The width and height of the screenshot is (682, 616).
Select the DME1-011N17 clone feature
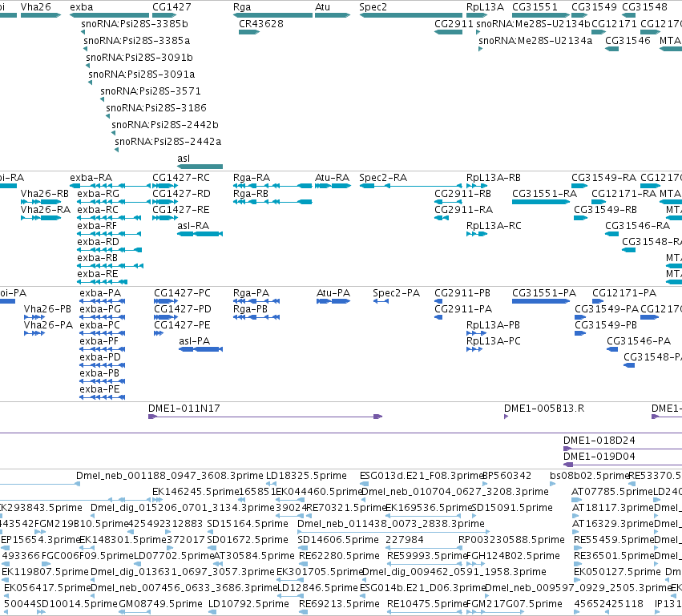[265, 417]
